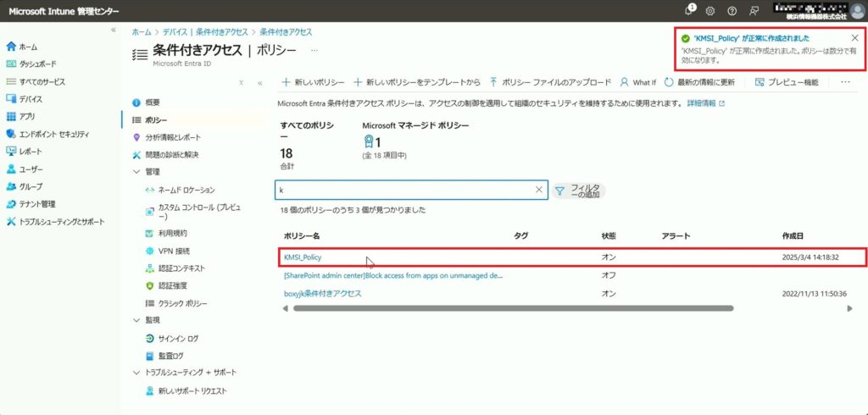
Task: Open ネームド ロケーション
Action: tap(180, 191)
